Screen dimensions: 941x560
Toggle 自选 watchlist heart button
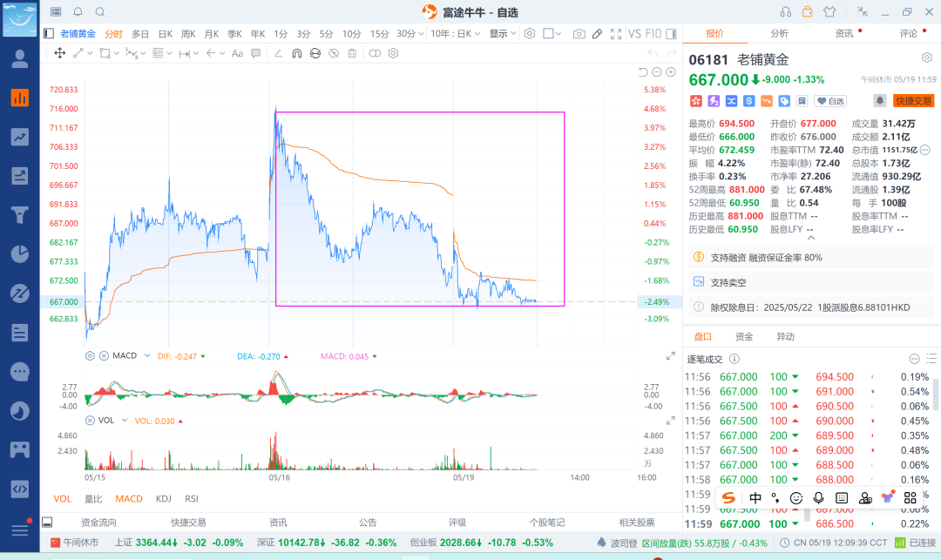(830, 101)
